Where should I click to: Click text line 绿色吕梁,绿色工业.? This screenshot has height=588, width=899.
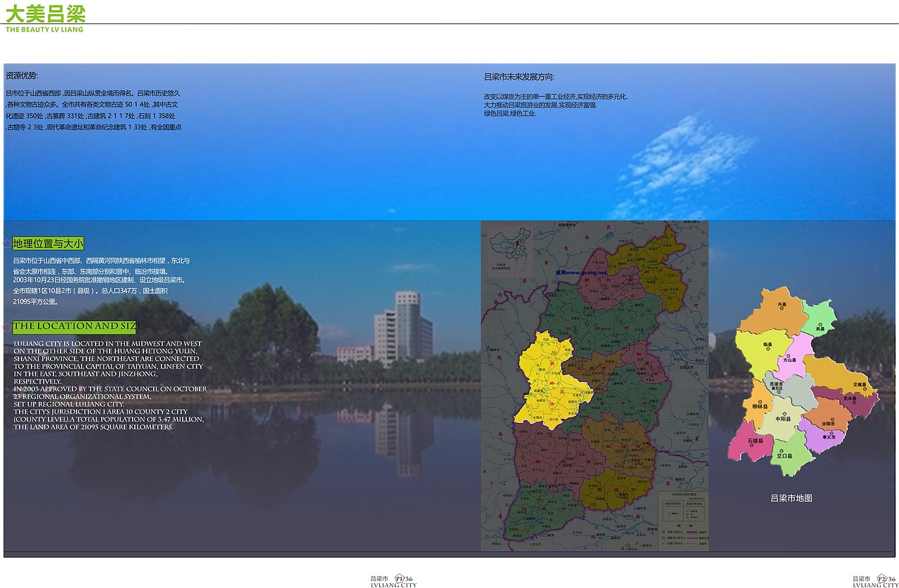point(510,113)
